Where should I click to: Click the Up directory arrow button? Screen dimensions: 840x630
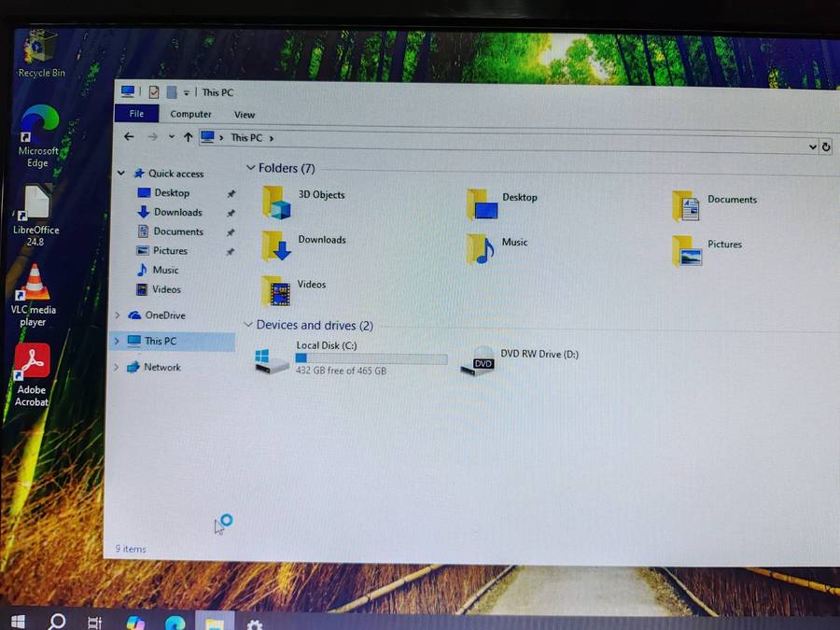coord(189,137)
